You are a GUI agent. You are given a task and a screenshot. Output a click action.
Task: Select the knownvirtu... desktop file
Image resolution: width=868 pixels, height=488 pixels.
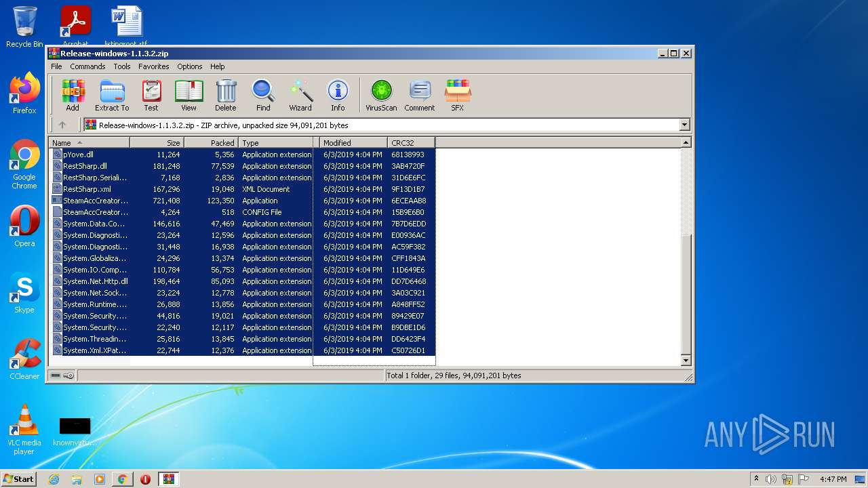point(75,431)
